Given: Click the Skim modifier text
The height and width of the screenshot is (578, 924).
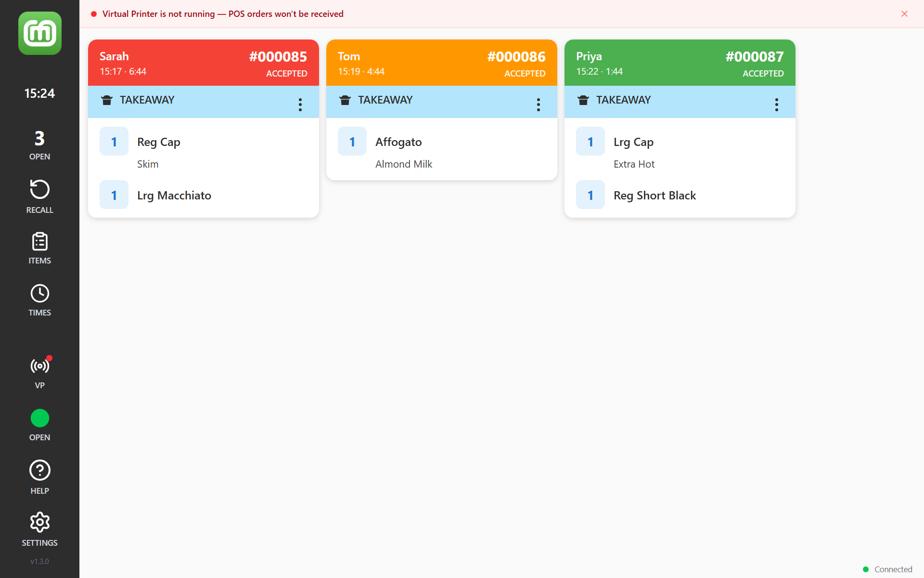Looking at the screenshot, I should point(148,164).
